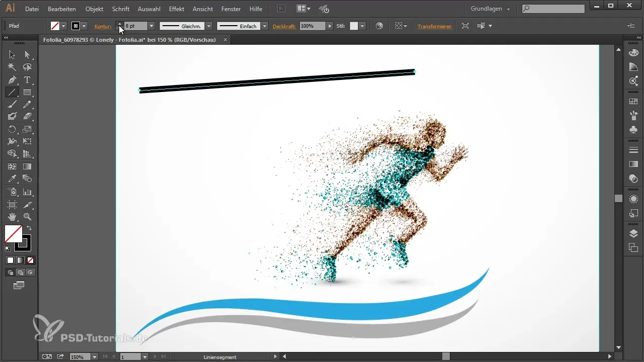The width and height of the screenshot is (644, 362).
Task: Open the Symbols panel club icon
Action: point(633,130)
